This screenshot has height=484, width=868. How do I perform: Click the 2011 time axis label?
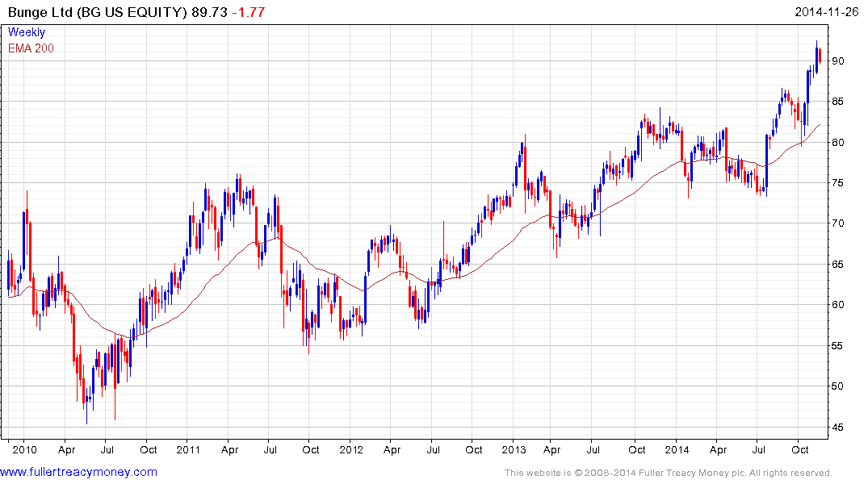(188, 449)
